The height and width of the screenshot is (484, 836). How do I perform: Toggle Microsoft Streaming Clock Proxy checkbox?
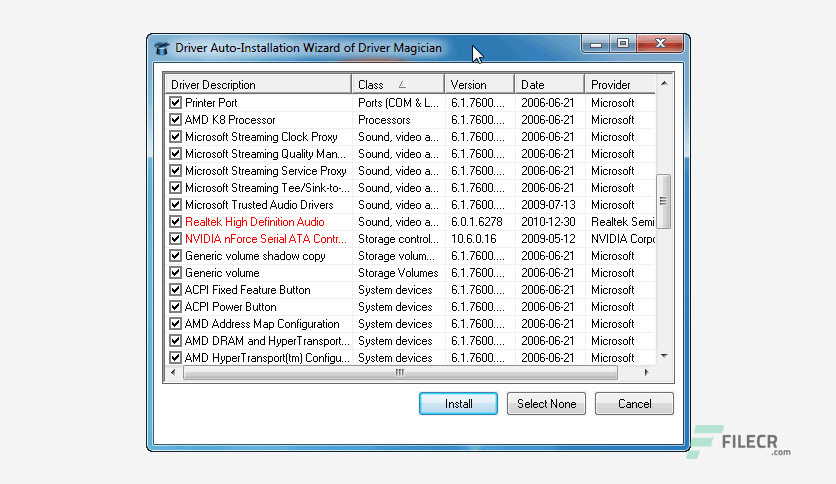175,136
